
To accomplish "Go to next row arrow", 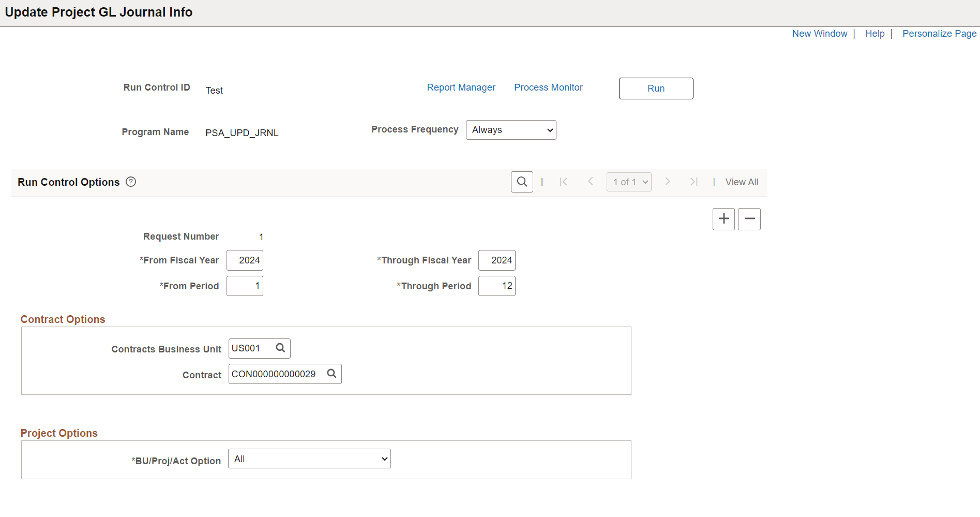I will (x=668, y=182).
